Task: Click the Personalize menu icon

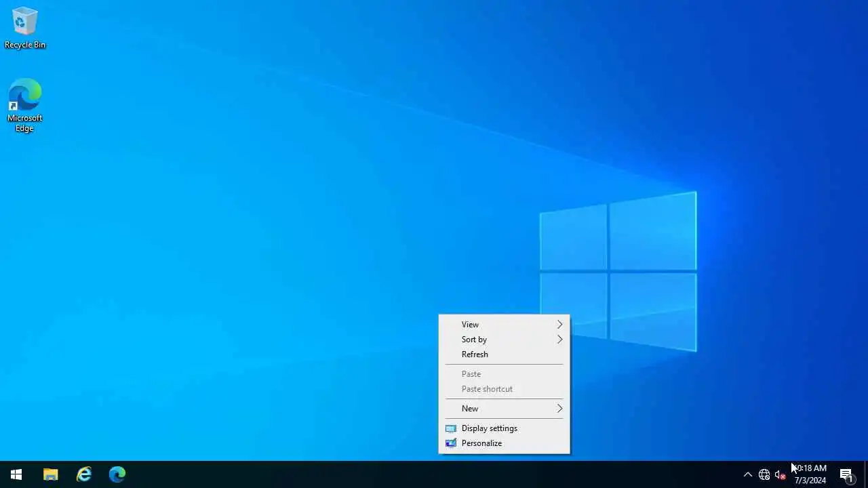Action: pos(451,443)
